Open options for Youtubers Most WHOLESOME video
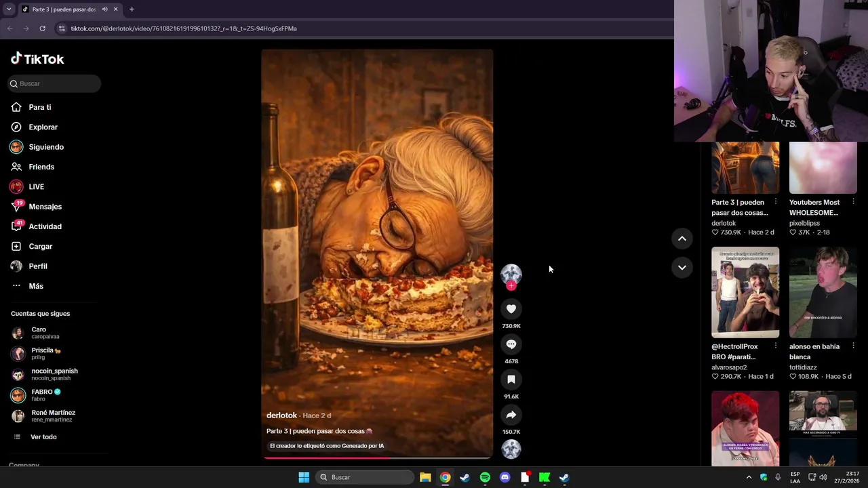The image size is (868, 488). pyautogui.click(x=853, y=202)
